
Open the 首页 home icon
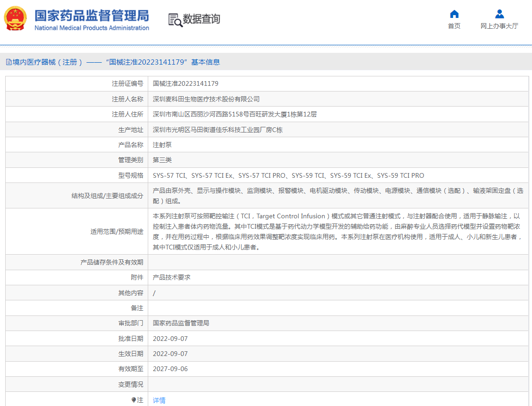454,14
